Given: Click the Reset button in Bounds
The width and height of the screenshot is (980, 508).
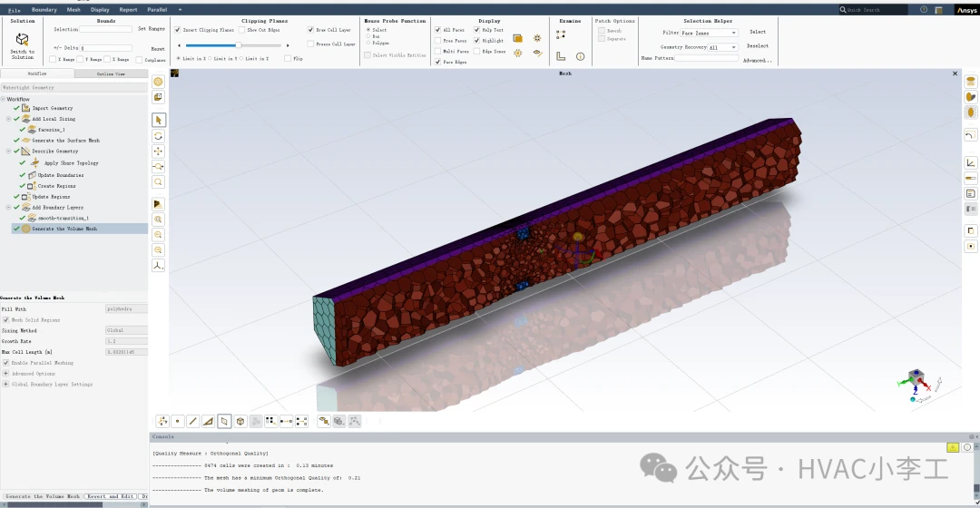Looking at the screenshot, I should point(158,48).
